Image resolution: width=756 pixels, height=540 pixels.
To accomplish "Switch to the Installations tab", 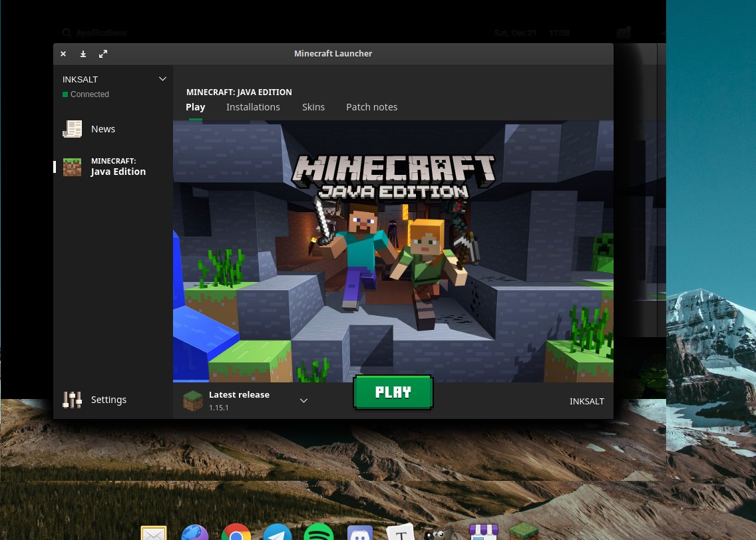I will point(253,107).
